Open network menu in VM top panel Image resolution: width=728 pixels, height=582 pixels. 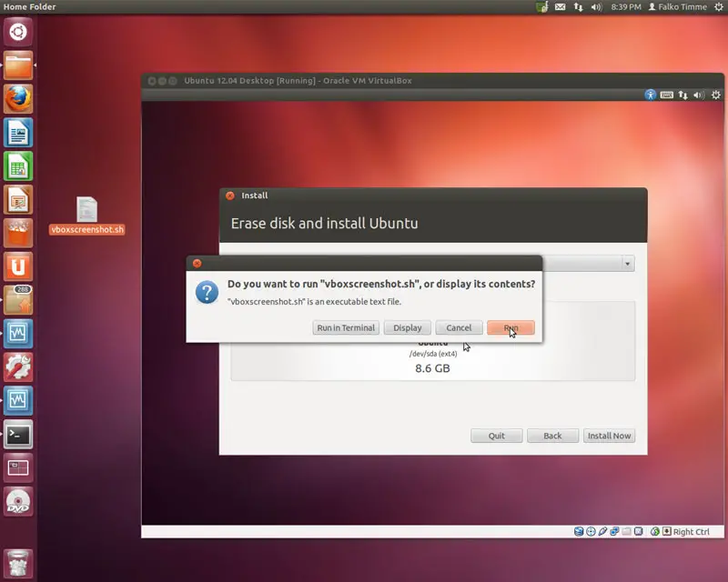pos(682,95)
